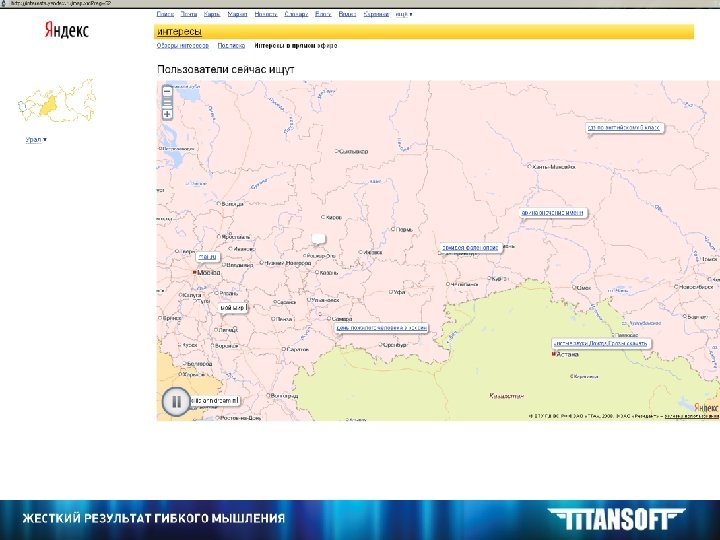The image size is (720, 540).
Task: Open the Яндекс logo home link
Action: pos(67,30)
